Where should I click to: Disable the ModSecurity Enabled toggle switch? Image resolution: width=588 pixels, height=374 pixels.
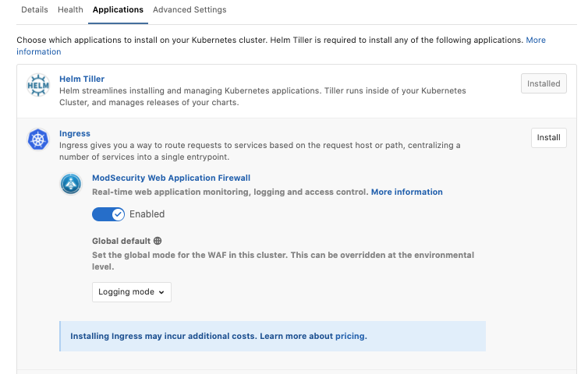tap(108, 214)
